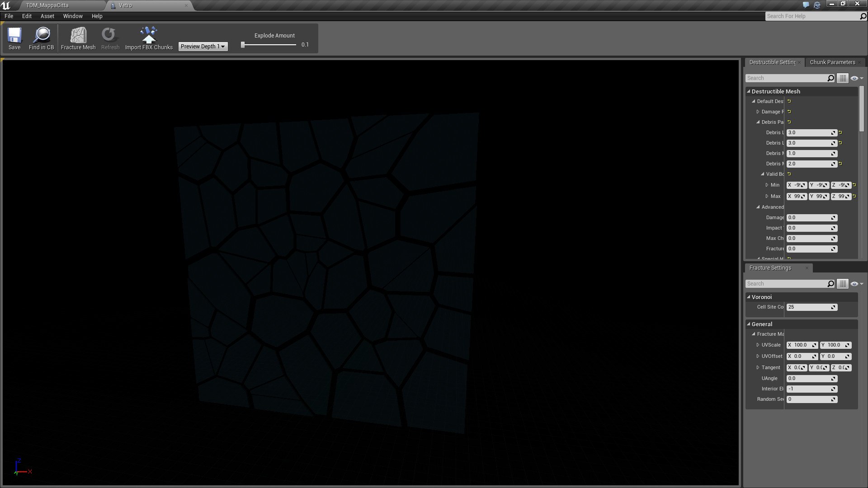Toggle eye view options in Fracture Settings

[857, 284]
